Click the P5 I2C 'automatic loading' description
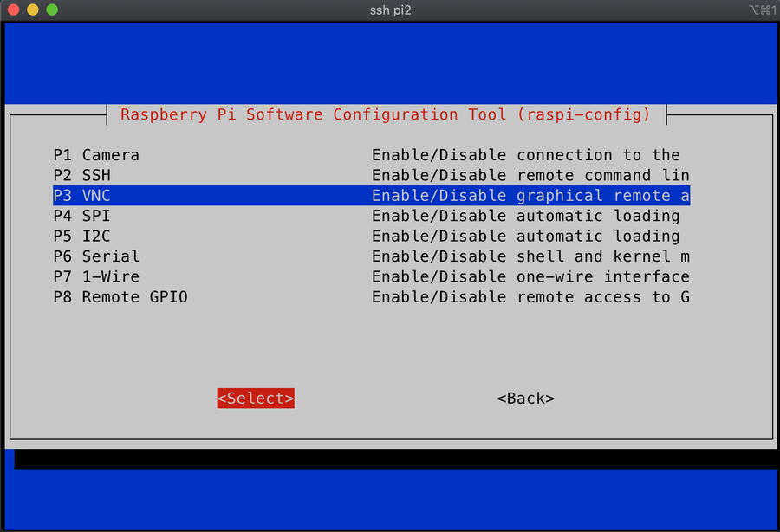Screen dimensions: 780x532 [x=526, y=237]
